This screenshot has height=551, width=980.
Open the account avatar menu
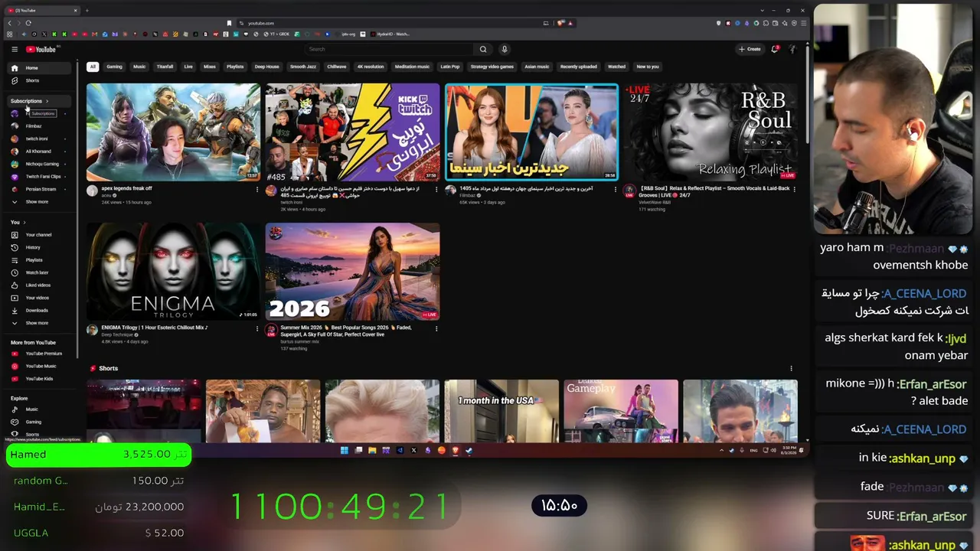pyautogui.click(x=793, y=49)
